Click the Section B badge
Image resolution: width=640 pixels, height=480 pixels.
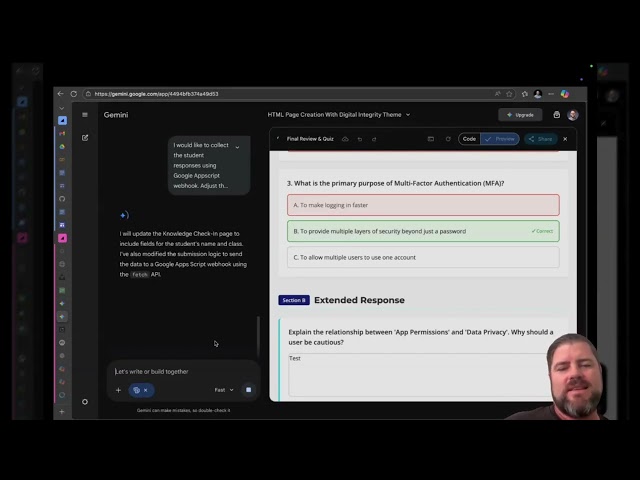[x=294, y=300]
